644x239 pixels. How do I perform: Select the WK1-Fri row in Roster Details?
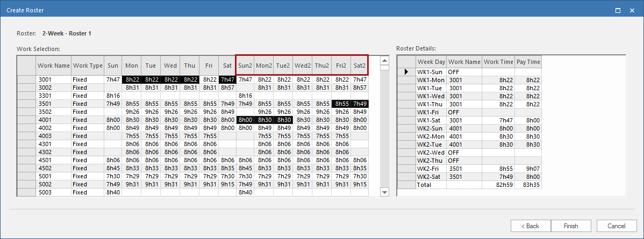click(431, 112)
